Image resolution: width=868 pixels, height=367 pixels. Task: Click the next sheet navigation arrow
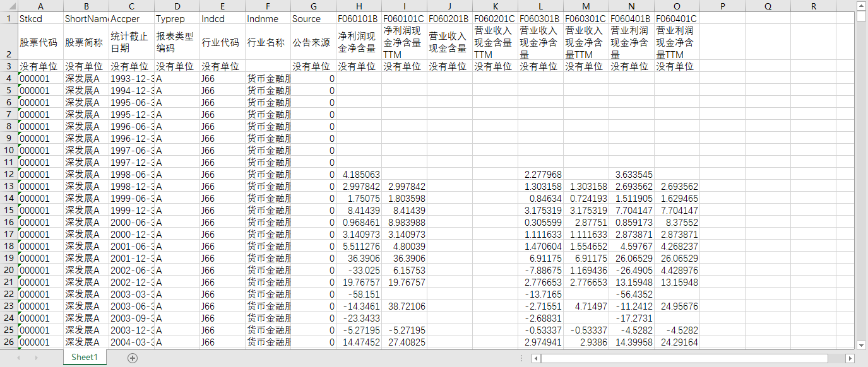coord(37,358)
